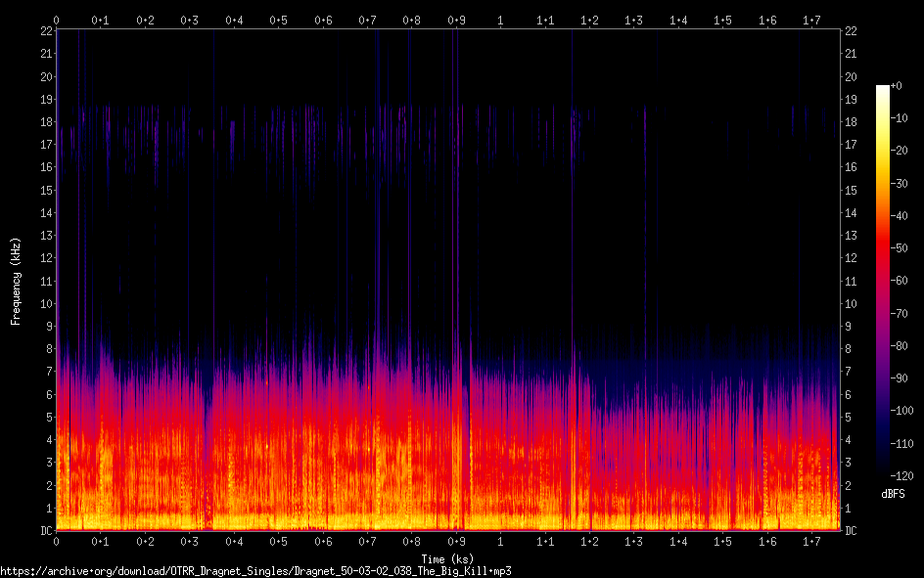Click the 22 kHz label on left axis
924x578 pixels.
pos(45,31)
